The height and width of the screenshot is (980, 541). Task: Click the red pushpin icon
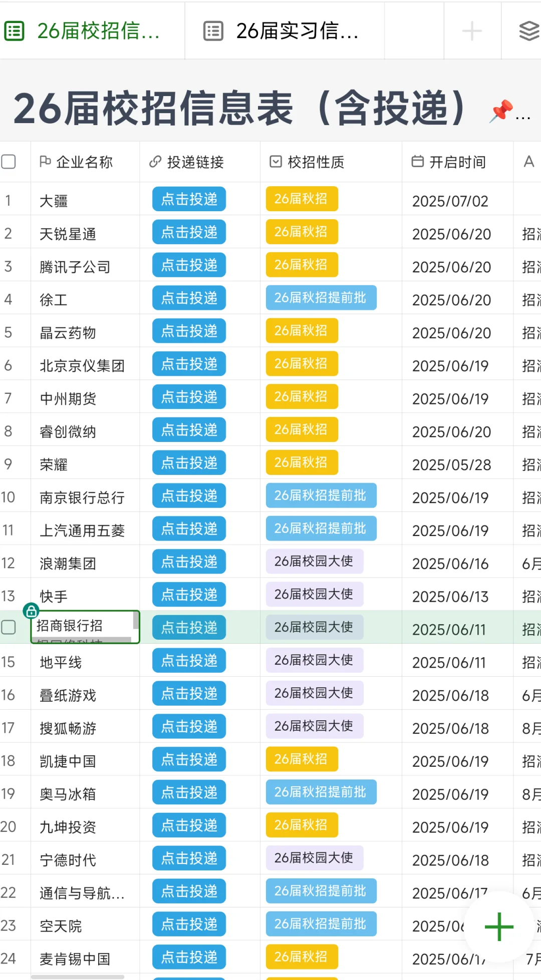pyautogui.click(x=501, y=111)
